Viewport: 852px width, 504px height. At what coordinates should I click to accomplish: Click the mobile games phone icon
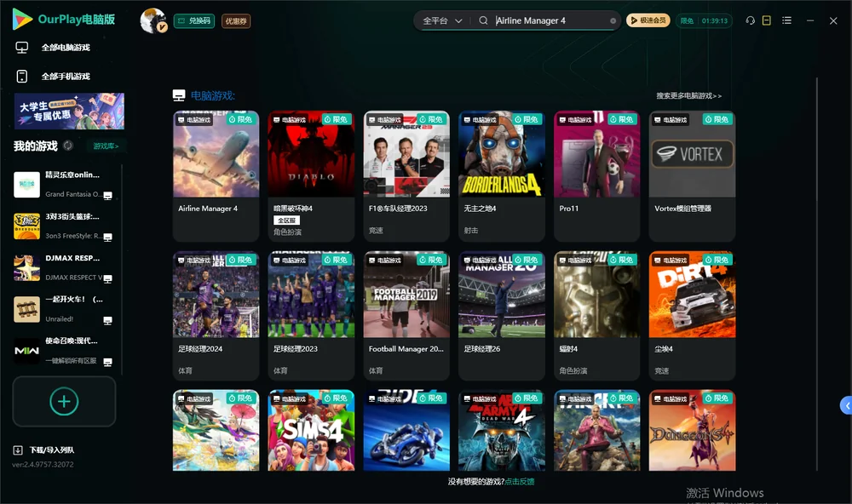(x=22, y=77)
